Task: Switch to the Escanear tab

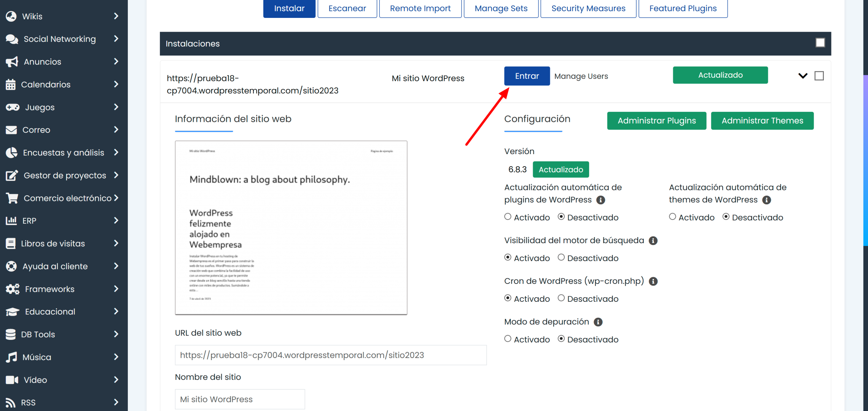Action: click(347, 8)
